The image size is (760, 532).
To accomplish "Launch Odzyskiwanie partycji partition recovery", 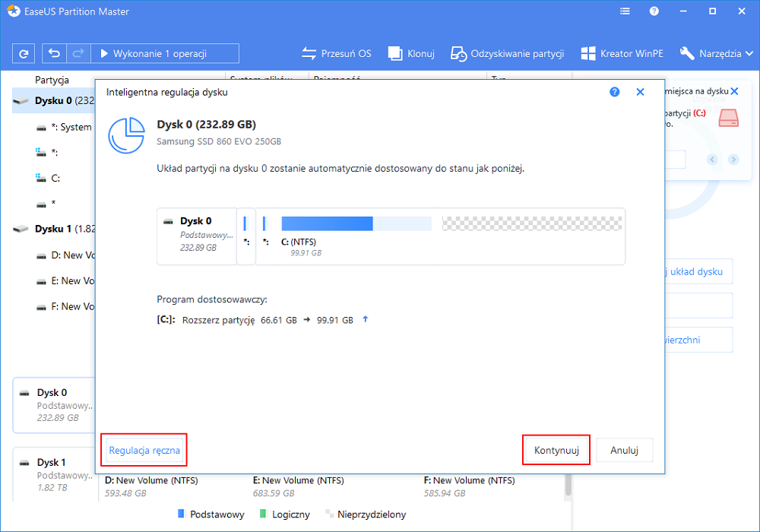I will pyautogui.click(x=508, y=53).
